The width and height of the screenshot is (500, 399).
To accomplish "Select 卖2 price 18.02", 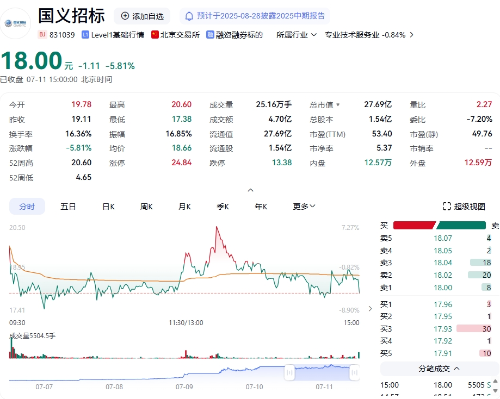I will [443, 275].
